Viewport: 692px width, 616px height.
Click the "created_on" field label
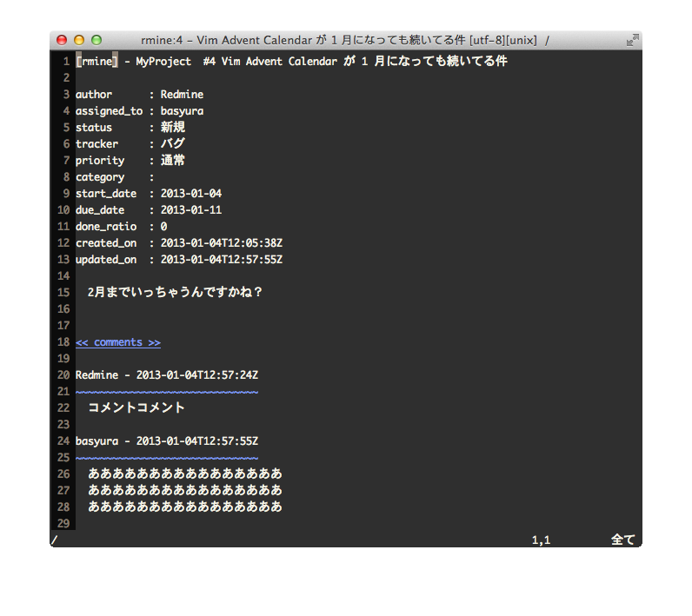106,243
